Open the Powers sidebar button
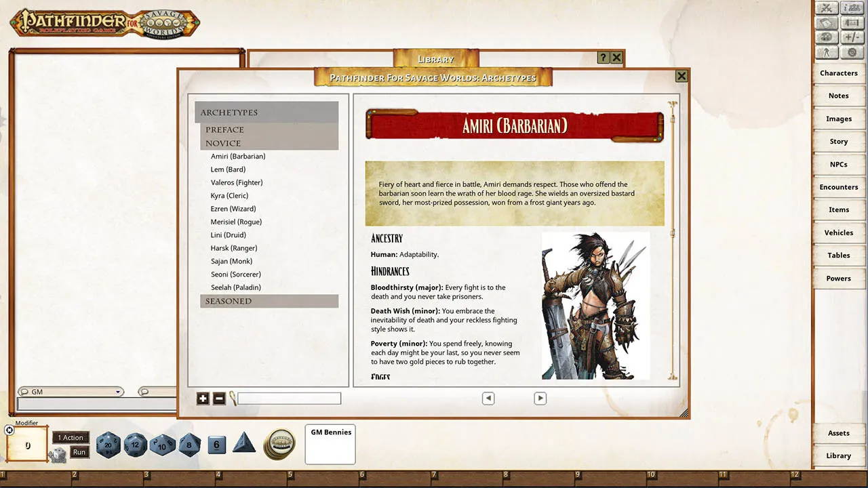 [839, 279]
